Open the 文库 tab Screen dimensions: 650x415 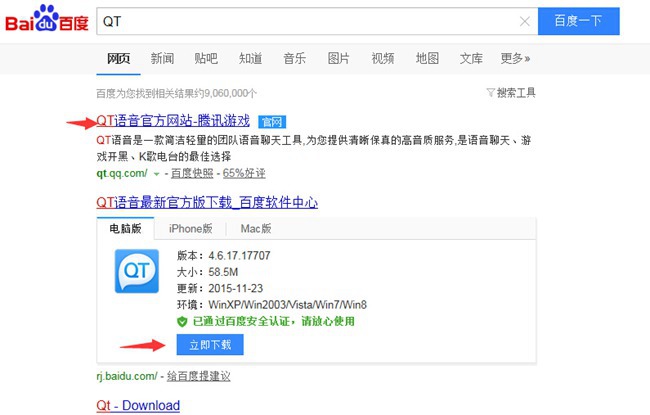(471, 58)
